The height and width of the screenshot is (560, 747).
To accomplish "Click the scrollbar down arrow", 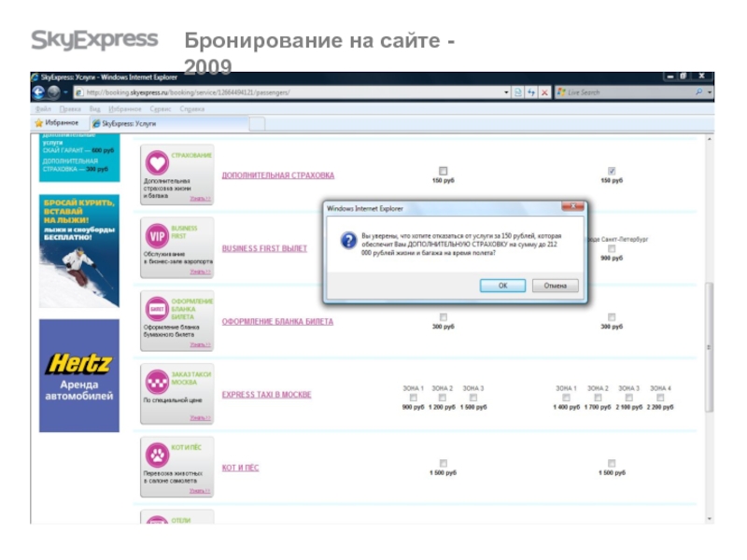I will point(710,519).
